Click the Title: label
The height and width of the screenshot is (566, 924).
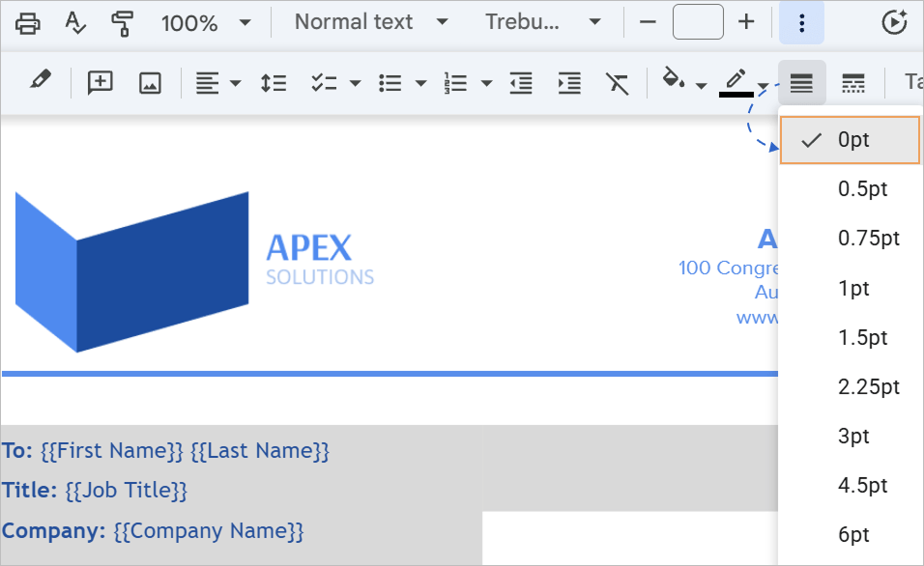(29, 491)
